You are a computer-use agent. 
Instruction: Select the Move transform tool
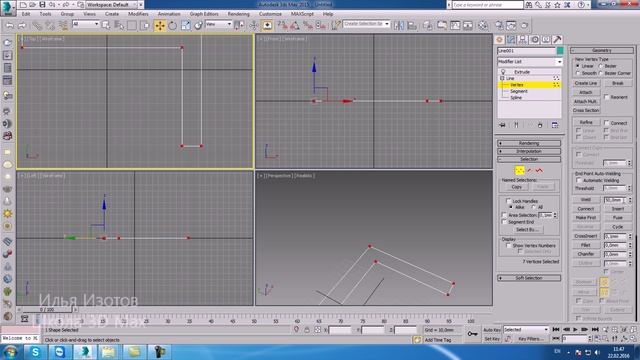tap(160, 25)
